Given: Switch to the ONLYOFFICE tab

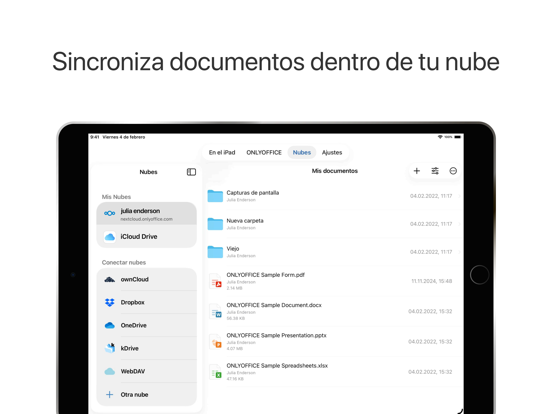Looking at the screenshot, I should 264,152.
